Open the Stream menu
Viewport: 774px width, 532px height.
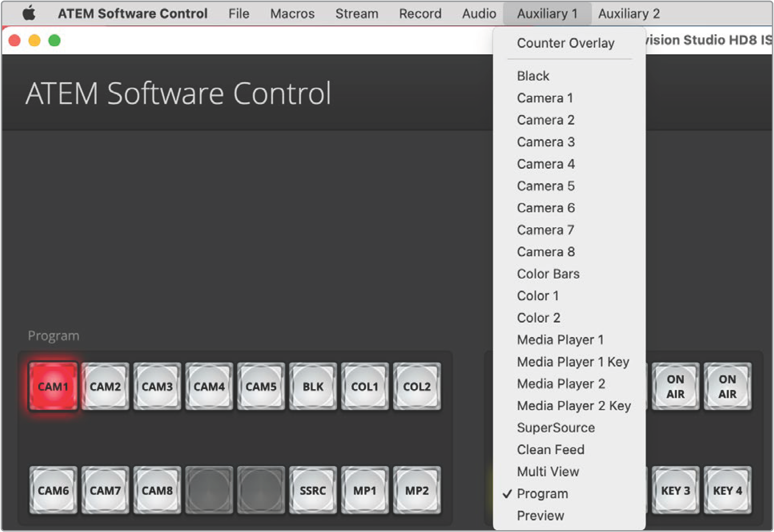(x=357, y=14)
